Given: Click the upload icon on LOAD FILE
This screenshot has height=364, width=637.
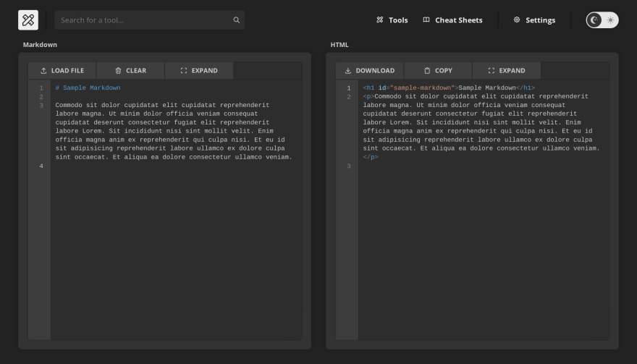Looking at the screenshot, I should coord(43,71).
